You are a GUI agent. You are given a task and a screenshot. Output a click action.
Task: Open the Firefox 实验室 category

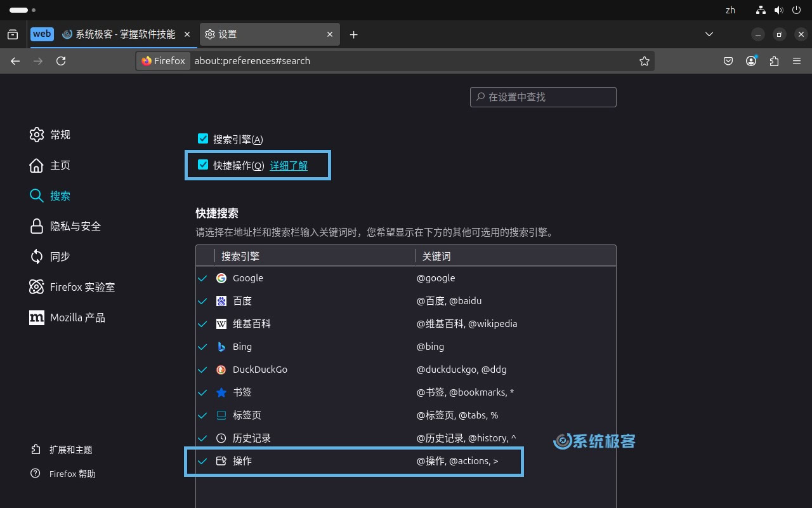point(72,287)
